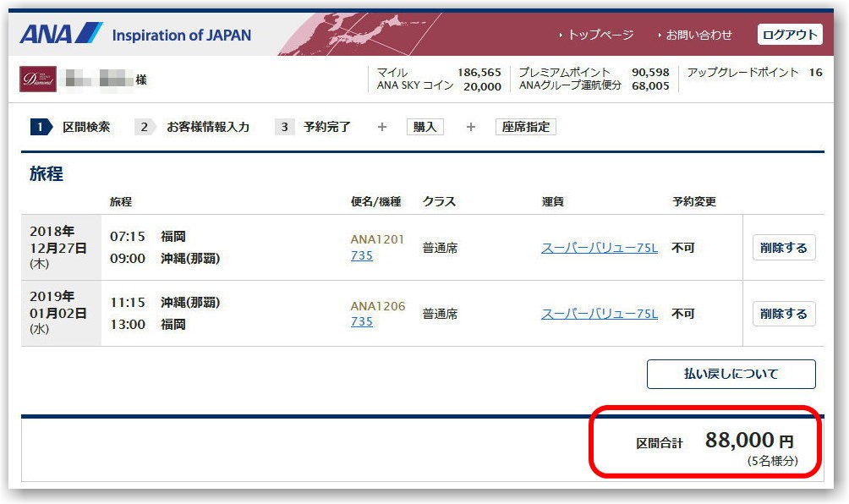Click 削除する for the 12月27日 flight
This screenshot has width=849, height=504.
coord(784,248)
